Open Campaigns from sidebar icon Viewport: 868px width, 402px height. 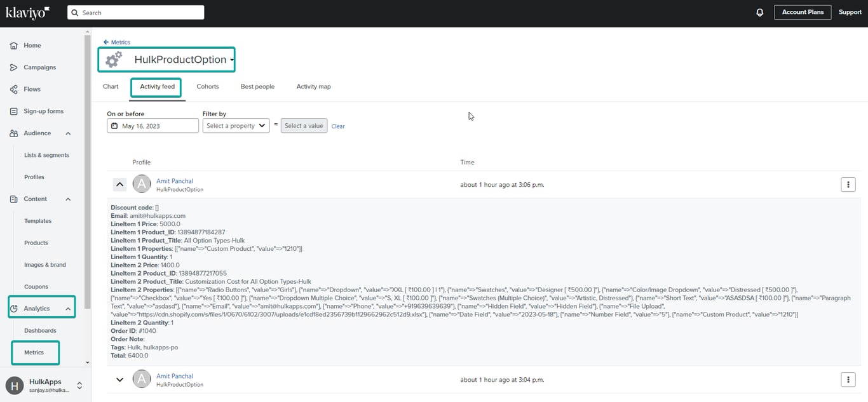click(13, 67)
